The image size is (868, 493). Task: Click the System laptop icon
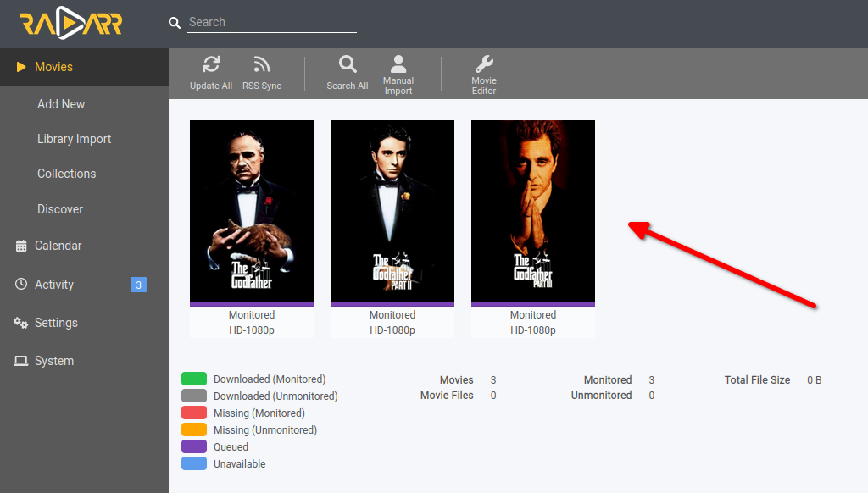point(21,361)
